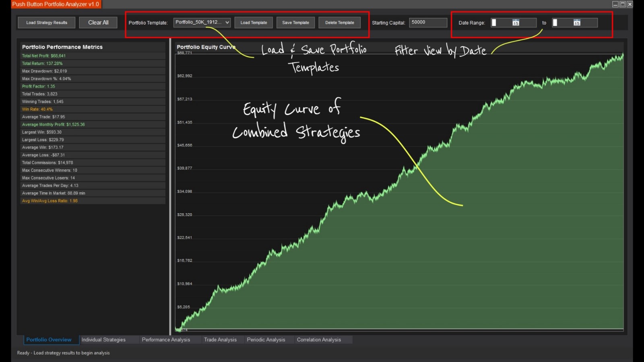Expand the Portfolio Template dropdown
The height and width of the screenshot is (362, 644).
coord(227,23)
